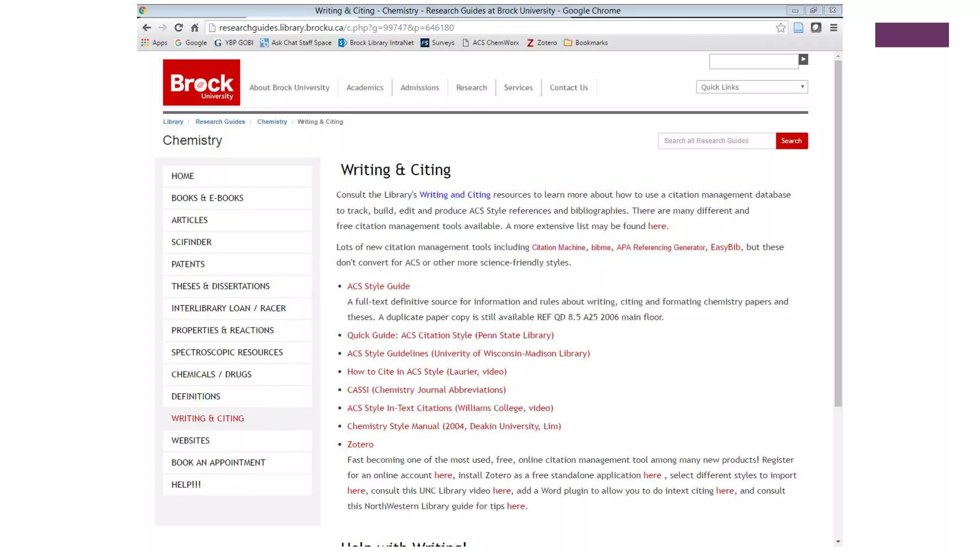The width and height of the screenshot is (980, 551).
Task: Click the Search all Research Guides field
Action: pyautogui.click(x=716, y=141)
